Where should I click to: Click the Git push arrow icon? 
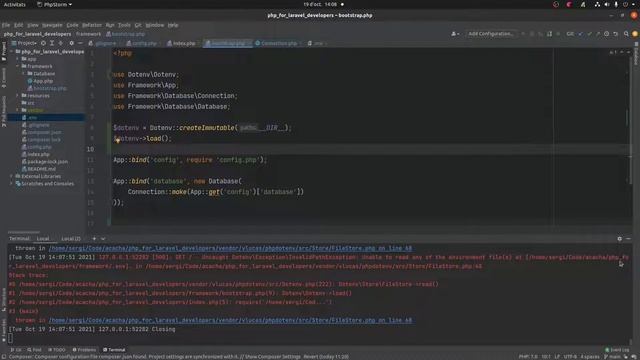(x=598, y=34)
